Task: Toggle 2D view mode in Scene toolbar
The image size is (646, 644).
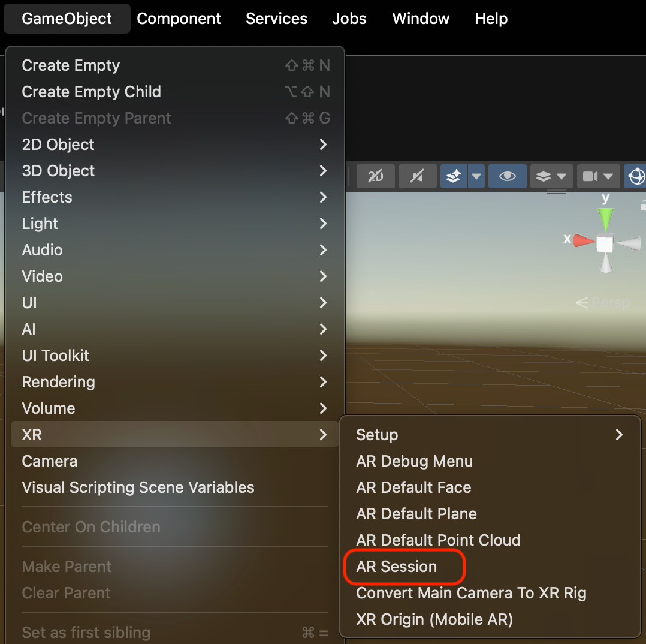Action: [376, 176]
